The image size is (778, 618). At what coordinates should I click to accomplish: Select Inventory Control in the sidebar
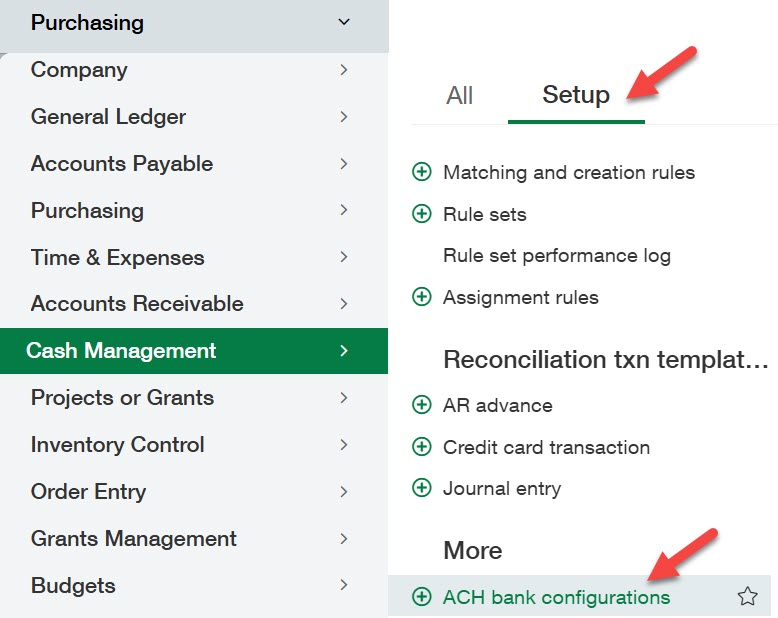click(118, 445)
